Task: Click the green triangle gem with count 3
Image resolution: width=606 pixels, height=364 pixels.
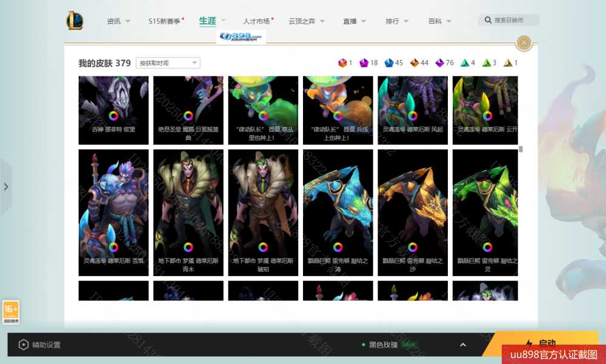Action: click(487, 62)
